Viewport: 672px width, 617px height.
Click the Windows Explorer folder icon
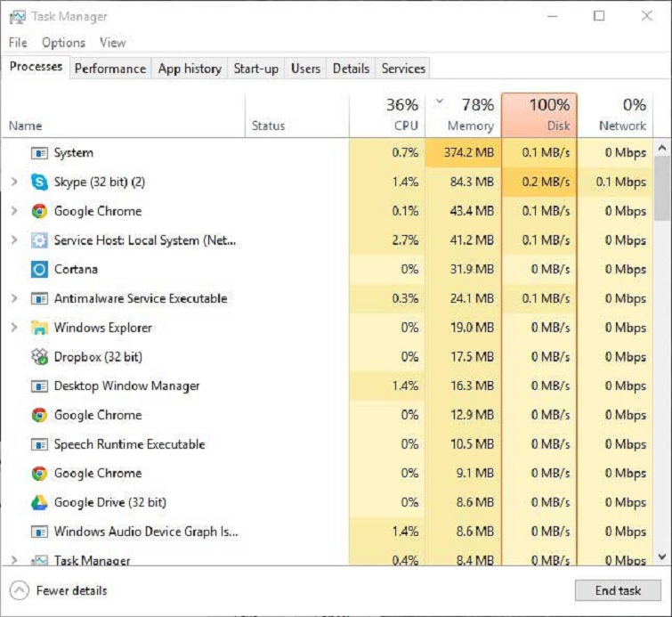coord(39,328)
